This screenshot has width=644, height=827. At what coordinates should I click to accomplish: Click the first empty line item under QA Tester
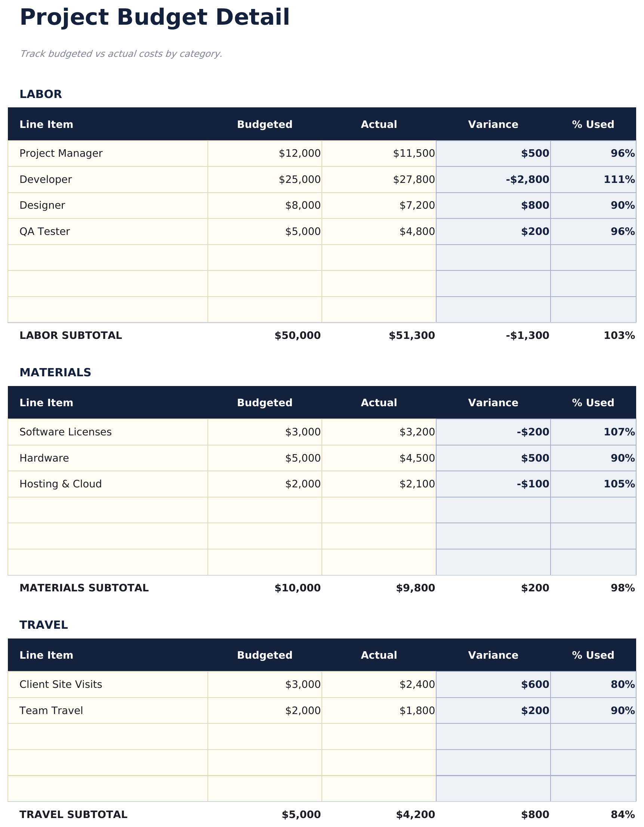coord(108,257)
